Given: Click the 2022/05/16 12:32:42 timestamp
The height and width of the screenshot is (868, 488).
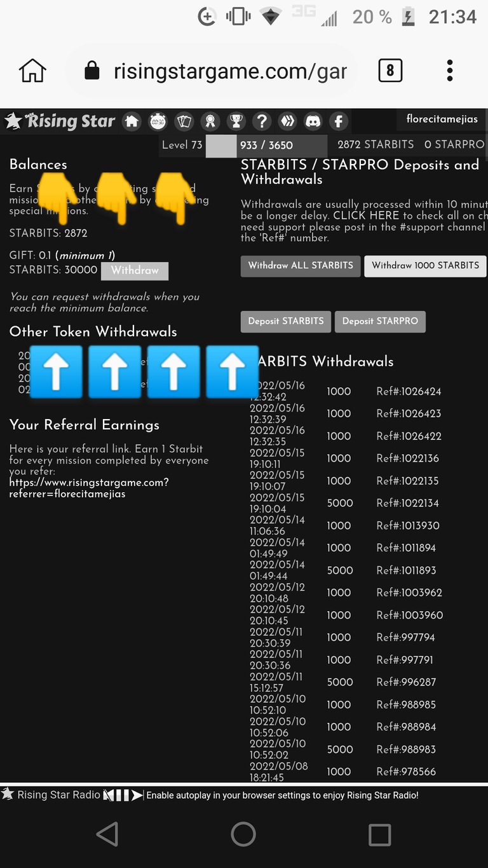Looking at the screenshot, I should point(277,391).
